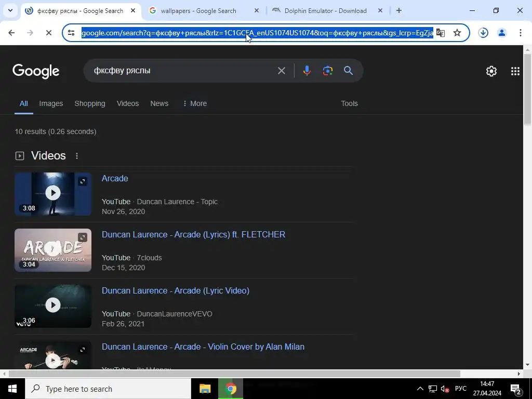Viewport: 532px width, 399px height.
Task: Open search Tools options
Action: [x=350, y=103]
